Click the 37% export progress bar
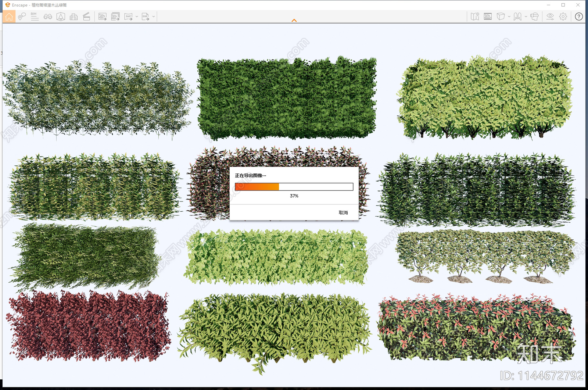The image size is (588, 390). point(294,187)
